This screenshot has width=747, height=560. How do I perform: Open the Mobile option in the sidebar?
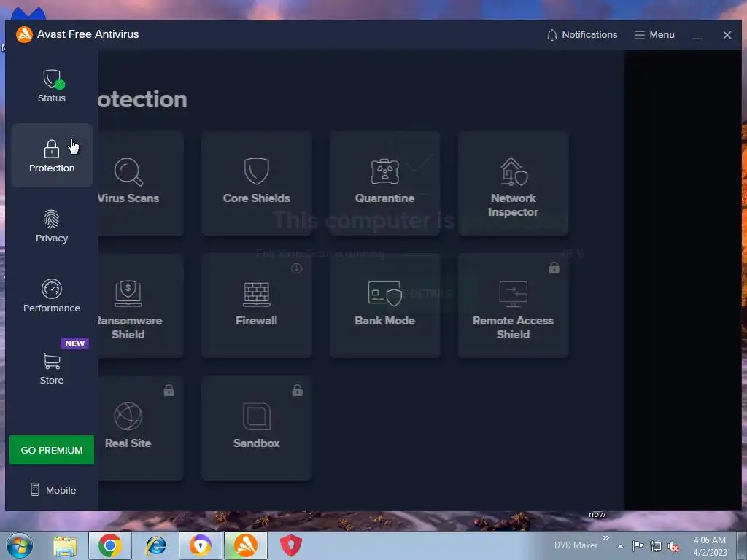(x=53, y=490)
